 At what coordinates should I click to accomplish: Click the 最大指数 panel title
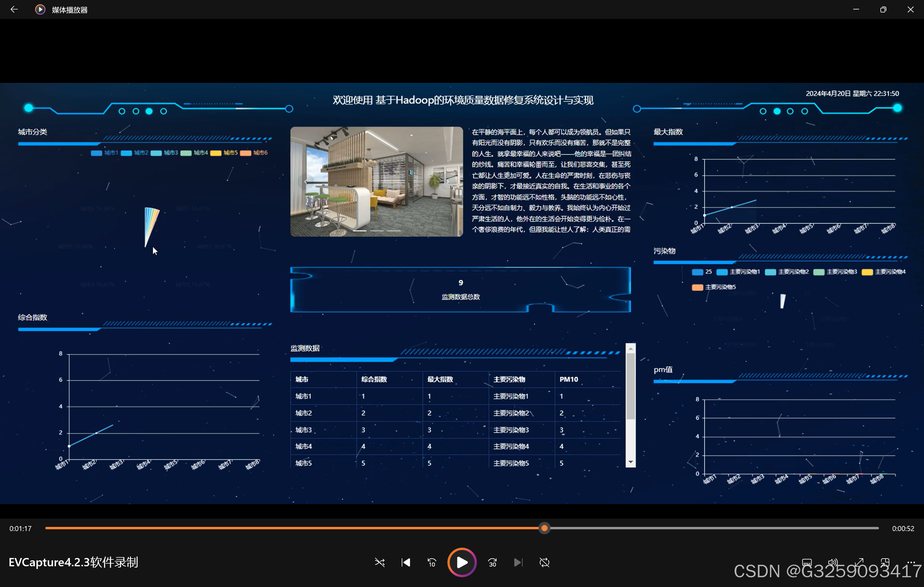pos(668,132)
